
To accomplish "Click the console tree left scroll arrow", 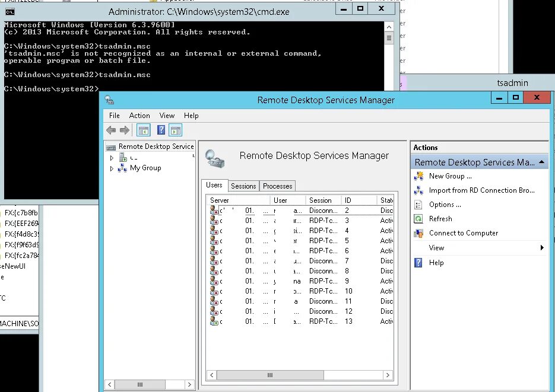I will click(110, 384).
